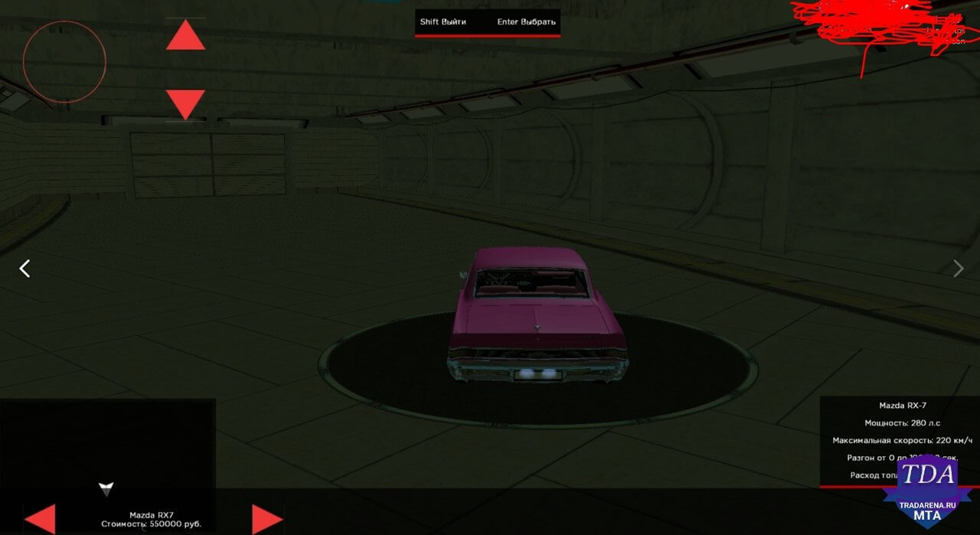Viewport: 980px width, 535px height.
Task: Click the pink car on the turntable
Action: coord(538,315)
